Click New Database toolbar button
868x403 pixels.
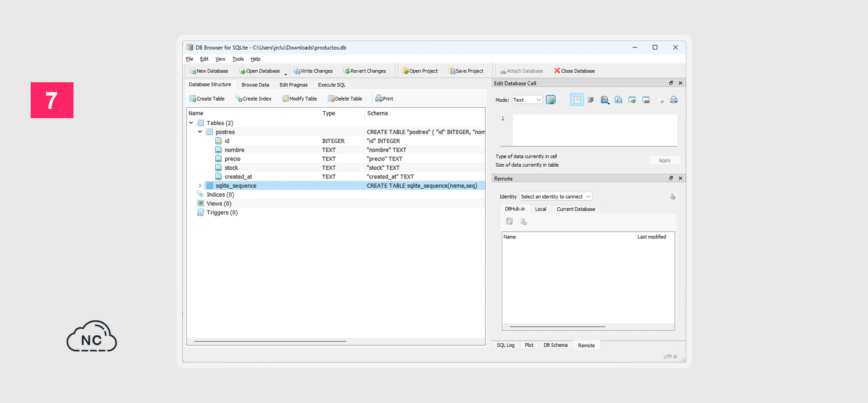pyautogui.click(x=209, y=71)
